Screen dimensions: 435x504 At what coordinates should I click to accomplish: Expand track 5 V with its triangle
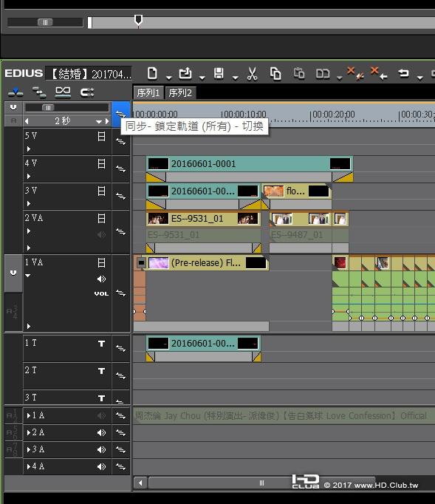(29, 149)
